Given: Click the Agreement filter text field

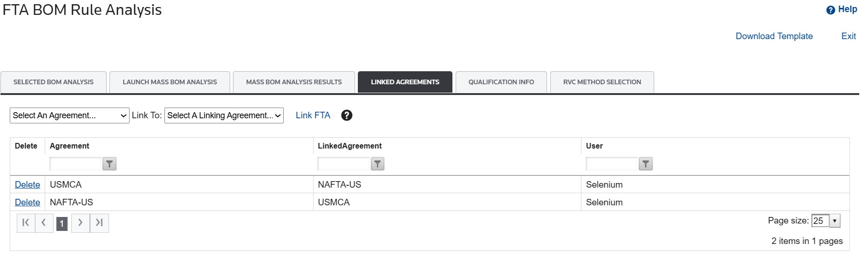Looking at the screenshot, I should pyautogui.click(x=75, y=164).
